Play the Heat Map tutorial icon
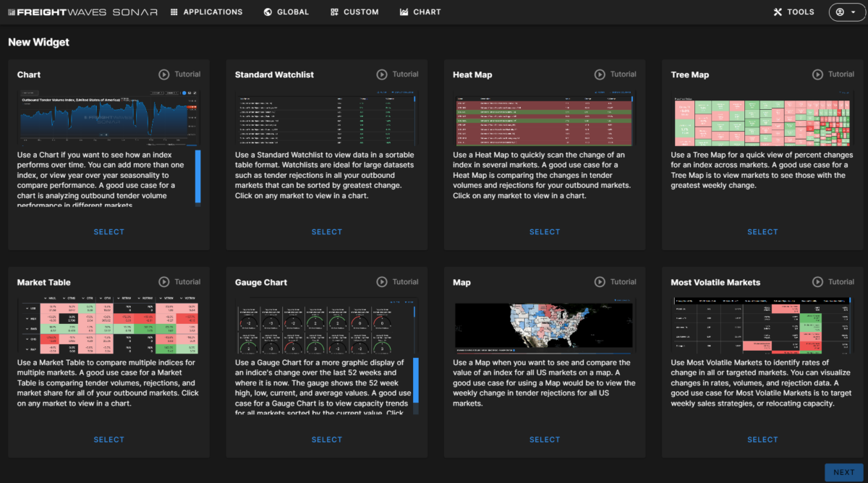The image size is (868, 483). click(600, 74)
